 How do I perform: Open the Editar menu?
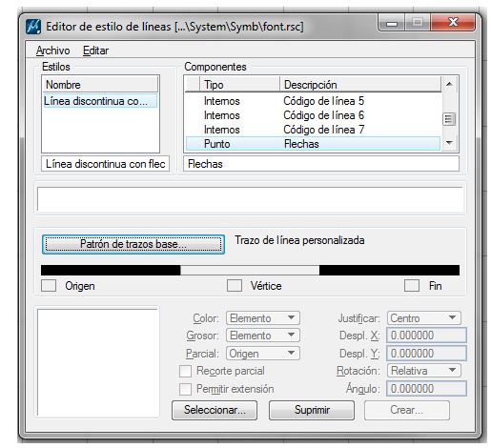point(95,51)
